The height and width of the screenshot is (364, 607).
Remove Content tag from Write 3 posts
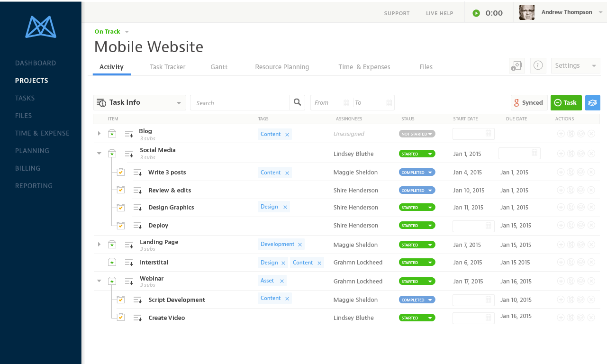click(287, 173)
